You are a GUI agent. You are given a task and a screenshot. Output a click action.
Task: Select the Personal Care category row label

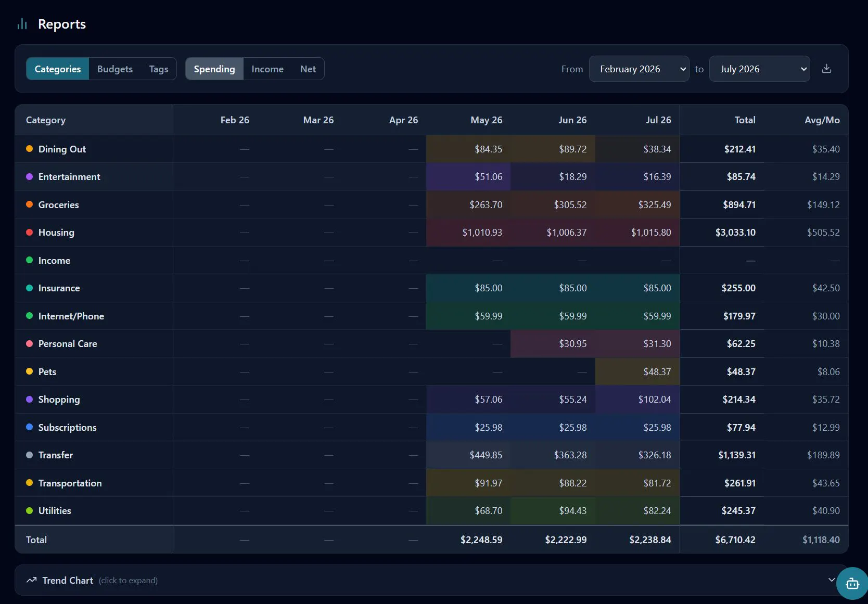pyautogui.click(x=68, y=343)
